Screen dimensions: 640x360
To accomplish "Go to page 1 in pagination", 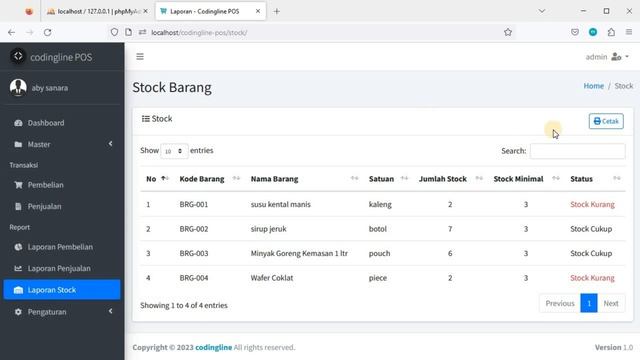I will tap(589, 303).
